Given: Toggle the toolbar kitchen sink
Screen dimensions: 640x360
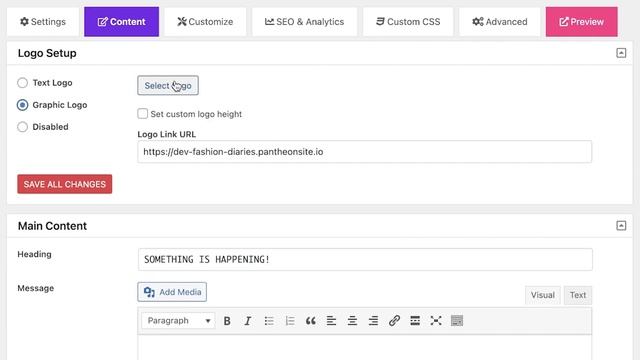Looking at the screenshot, I should click(x=457, y=321).
